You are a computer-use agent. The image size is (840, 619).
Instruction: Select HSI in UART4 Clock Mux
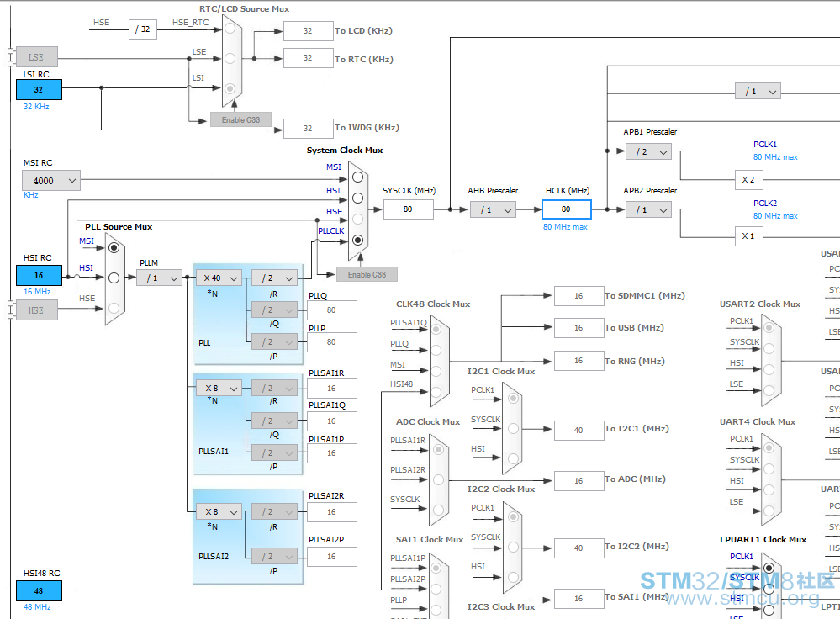click(769, 489)
